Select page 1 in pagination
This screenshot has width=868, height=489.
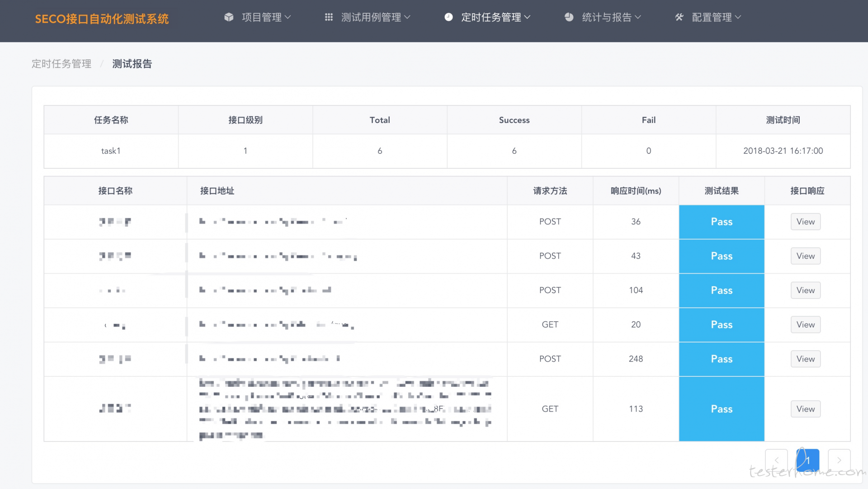point(808,460)
